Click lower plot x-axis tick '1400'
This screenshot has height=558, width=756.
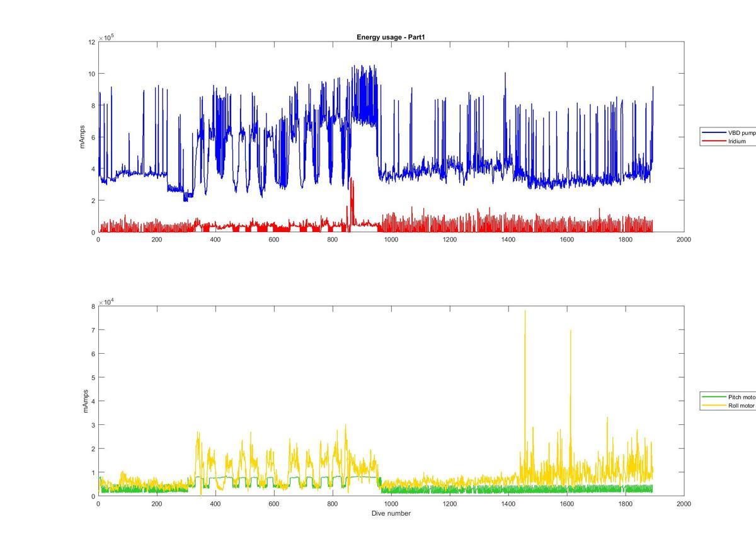(x=508, y=504)
